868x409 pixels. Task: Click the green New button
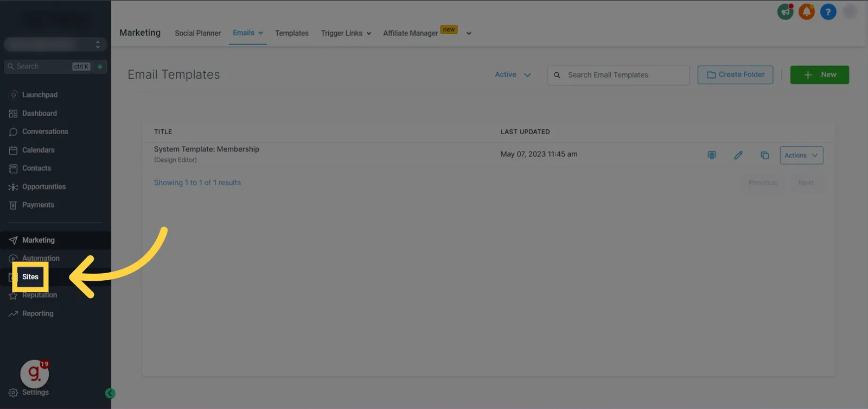point(819,75)
